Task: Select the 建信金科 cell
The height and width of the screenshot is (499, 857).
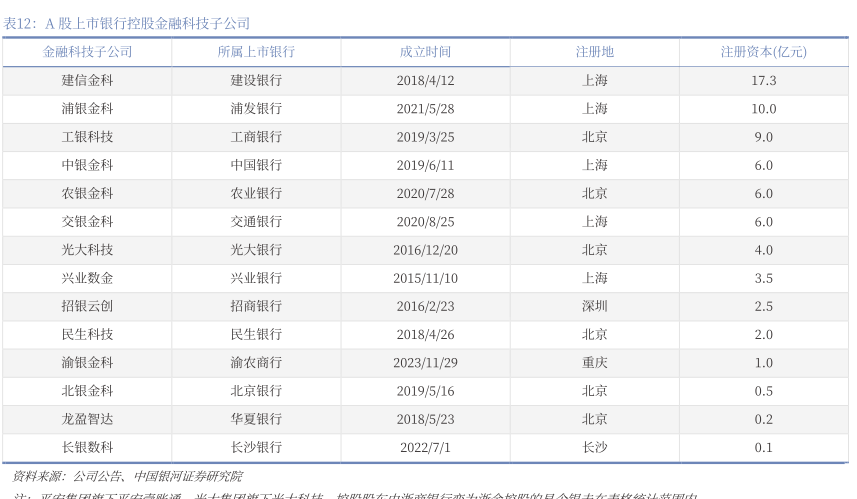Action: (x=87, y=80)
